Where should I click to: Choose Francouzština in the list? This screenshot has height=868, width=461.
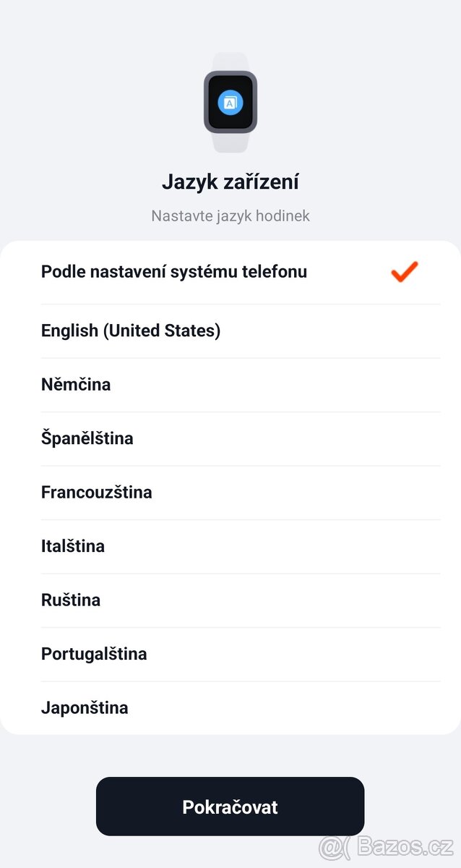[x=96, y=492]
